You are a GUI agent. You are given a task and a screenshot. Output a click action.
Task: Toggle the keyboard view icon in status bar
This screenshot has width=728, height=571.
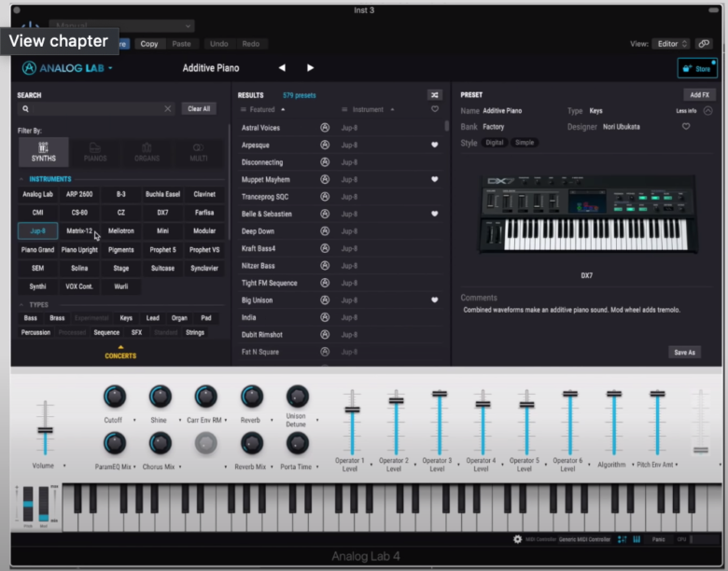637,539
